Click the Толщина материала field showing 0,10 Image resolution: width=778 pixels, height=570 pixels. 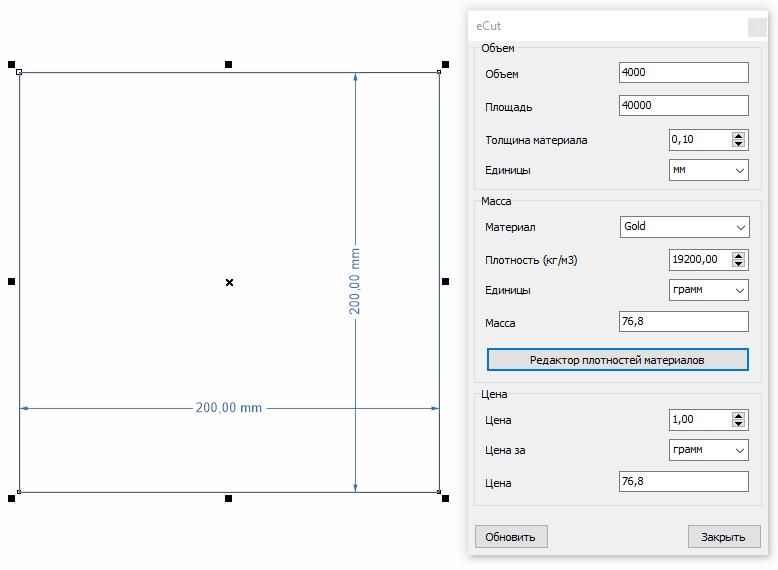[700, 140]
